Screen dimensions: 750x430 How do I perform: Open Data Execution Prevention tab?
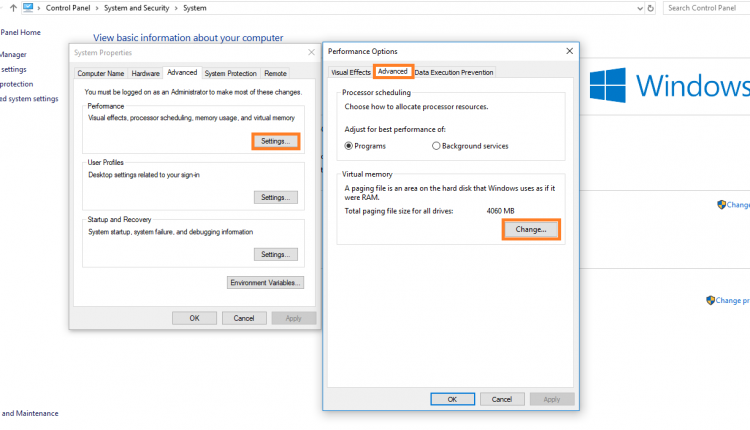[x=453, y=72]
